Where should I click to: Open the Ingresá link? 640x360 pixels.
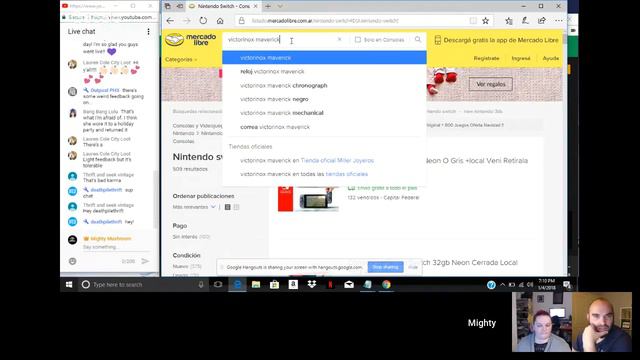pos(521,58)
